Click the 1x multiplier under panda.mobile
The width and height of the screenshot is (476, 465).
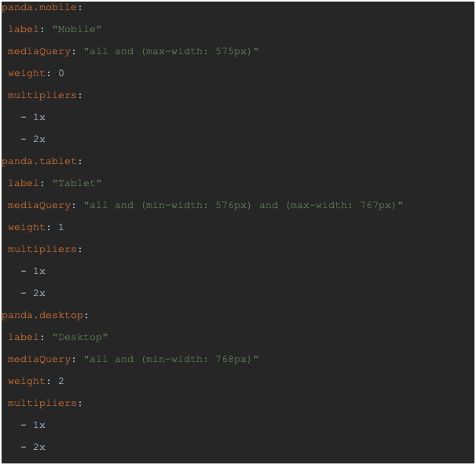[39, 117]
